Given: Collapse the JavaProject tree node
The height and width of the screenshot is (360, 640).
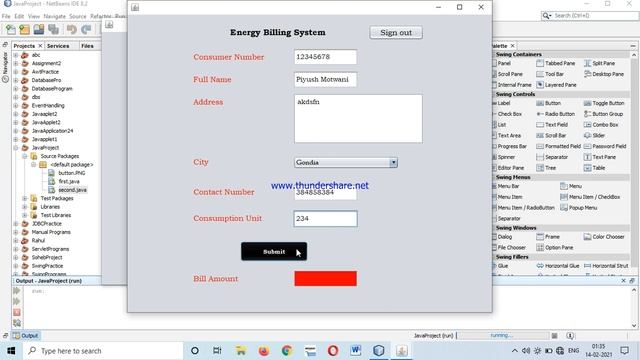Looking at the screenshot, I should 16,148.
